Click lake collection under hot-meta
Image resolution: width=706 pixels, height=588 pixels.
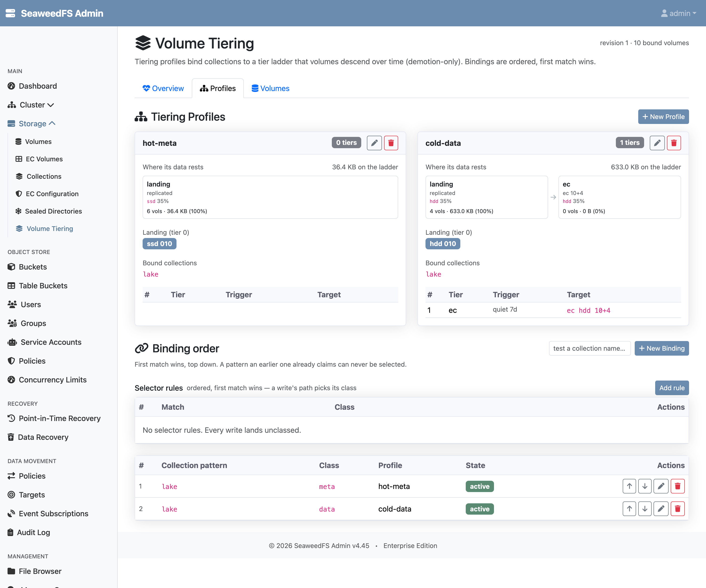coord(151,274)
